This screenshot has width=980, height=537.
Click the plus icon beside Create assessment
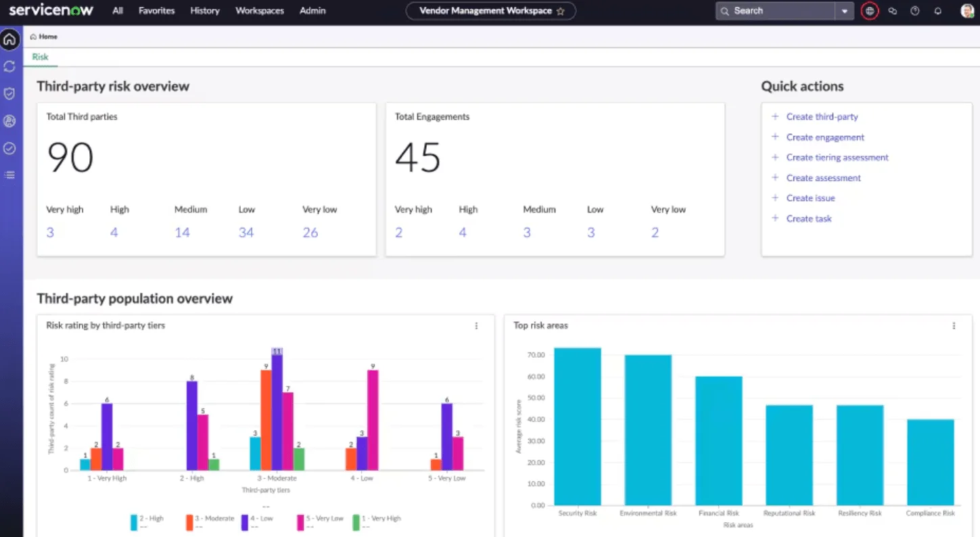click(775, 177)
